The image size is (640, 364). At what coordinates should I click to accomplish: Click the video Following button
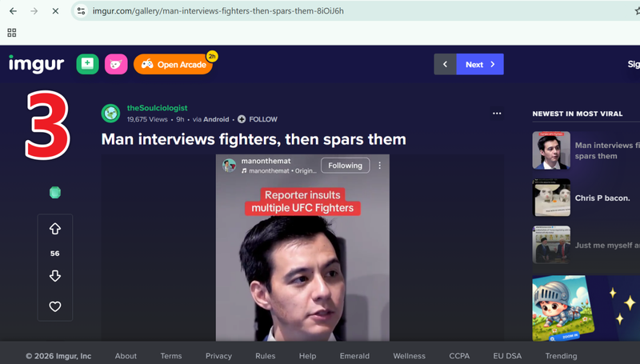coord(346,166)
